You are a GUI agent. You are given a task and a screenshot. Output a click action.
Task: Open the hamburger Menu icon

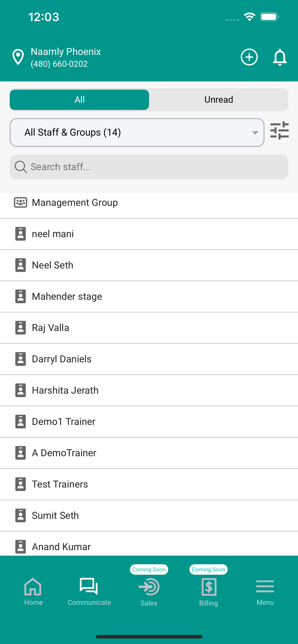pyautogui.click(x=265, y=586)
